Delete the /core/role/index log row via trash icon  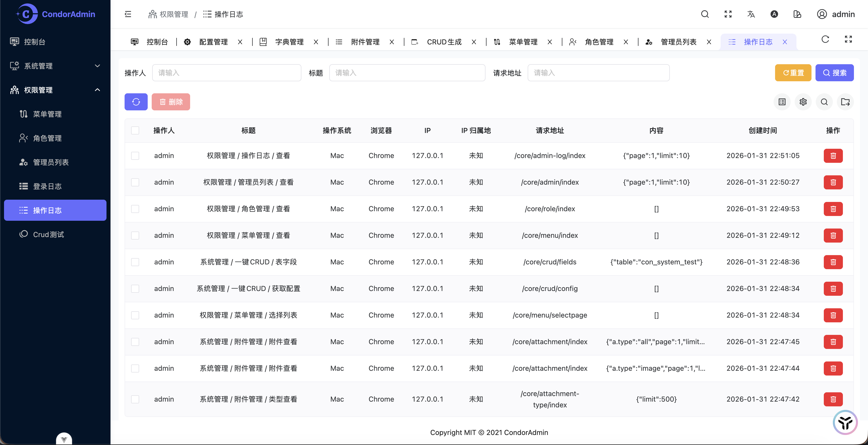(833, 209)
